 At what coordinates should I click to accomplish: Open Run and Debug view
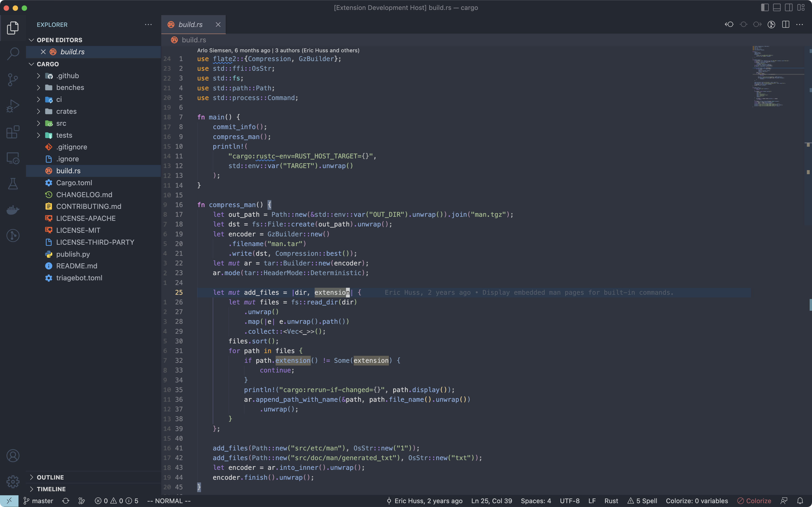point(13,106)
